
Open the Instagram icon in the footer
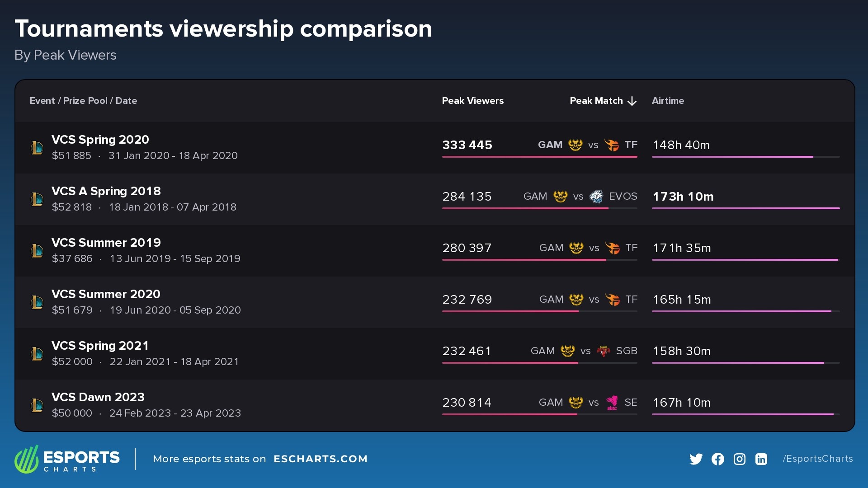tap(739, 459)
